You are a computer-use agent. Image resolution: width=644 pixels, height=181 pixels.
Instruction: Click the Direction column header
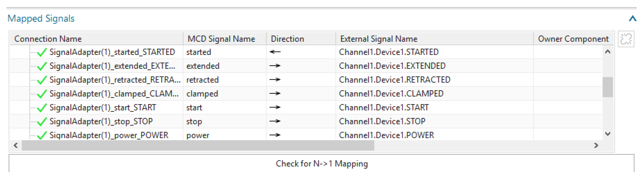point(287,39)
